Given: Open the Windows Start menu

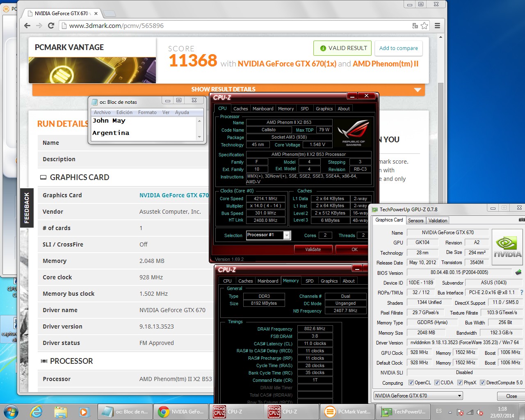Looking at the screenshot, I should (11, 411).
